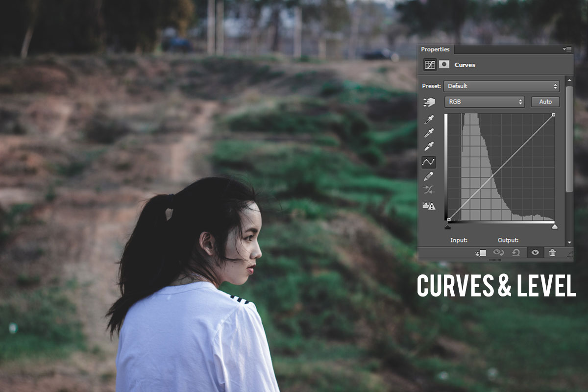Select the black point input slider
The height and width of the screenshot is (392, 588).
click(447, 226)
